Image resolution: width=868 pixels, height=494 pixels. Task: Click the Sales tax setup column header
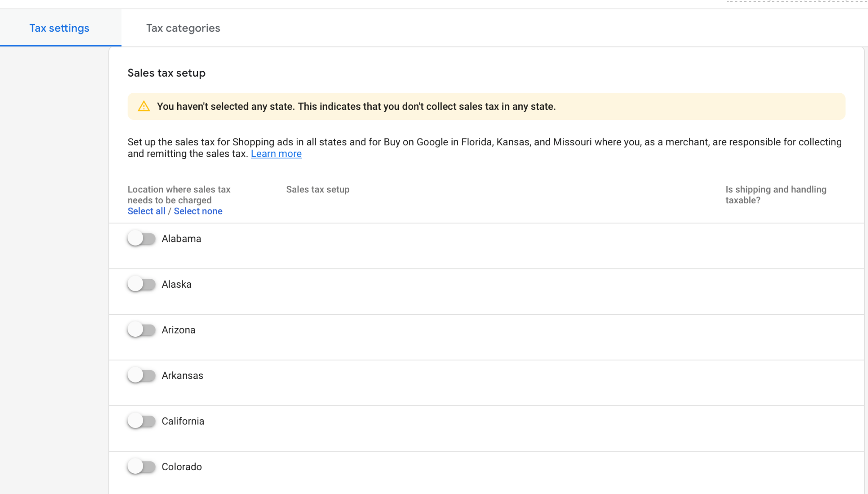click(317, 189)
